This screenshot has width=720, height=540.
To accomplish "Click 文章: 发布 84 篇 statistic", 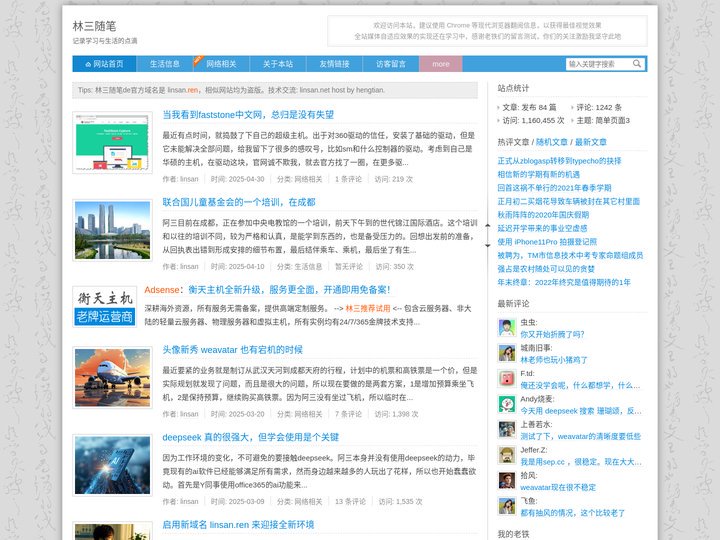I will click(x=529, y=107).
